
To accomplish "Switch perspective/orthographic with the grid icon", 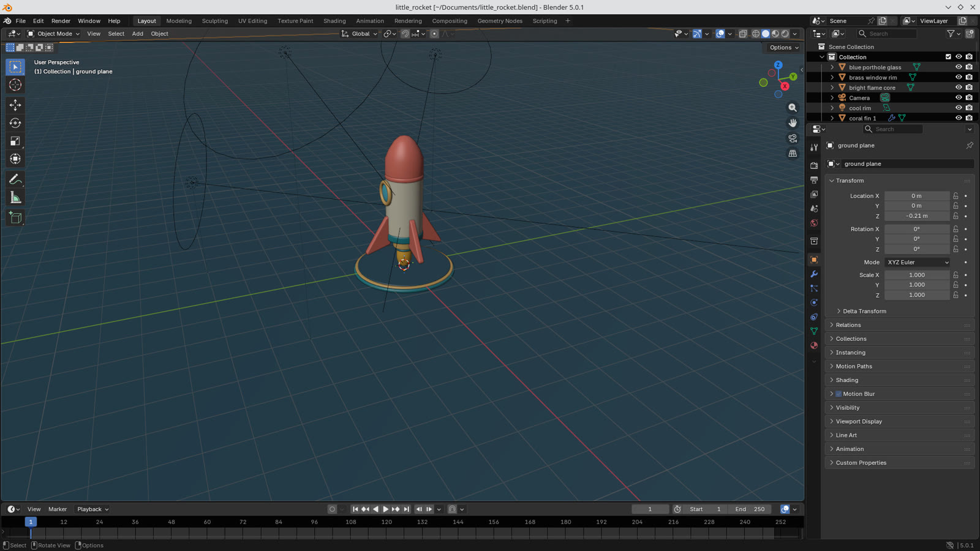I will point(793,154).
